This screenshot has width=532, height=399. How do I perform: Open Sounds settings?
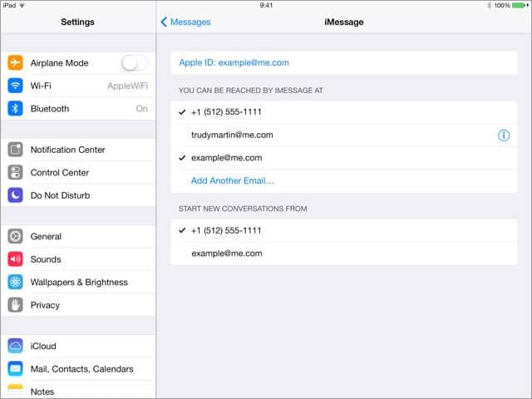pyautogui.click(x=78, y=259)
